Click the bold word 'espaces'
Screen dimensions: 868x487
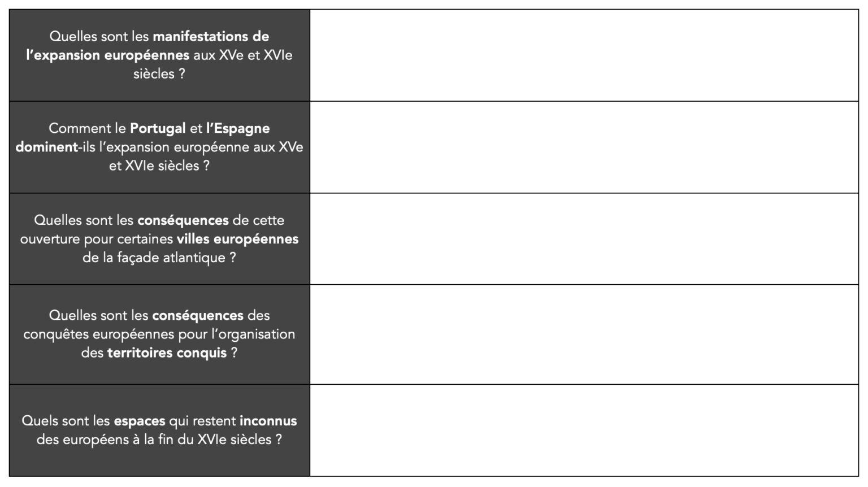pyautogui.click(x=140, y=421)
